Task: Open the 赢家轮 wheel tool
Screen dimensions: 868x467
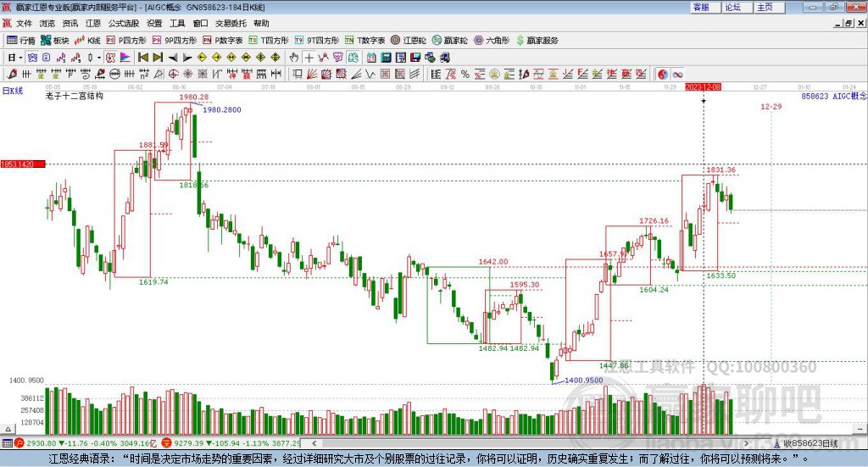Action: [449, 41]
